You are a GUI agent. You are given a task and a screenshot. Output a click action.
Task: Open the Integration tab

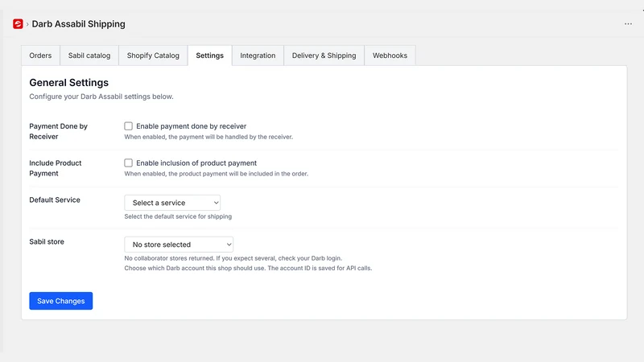[x=258, y=56]
